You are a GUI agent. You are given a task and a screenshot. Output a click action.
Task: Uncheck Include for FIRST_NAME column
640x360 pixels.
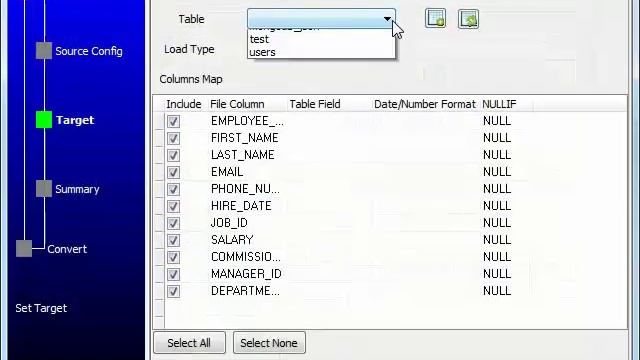pos(173,138)
